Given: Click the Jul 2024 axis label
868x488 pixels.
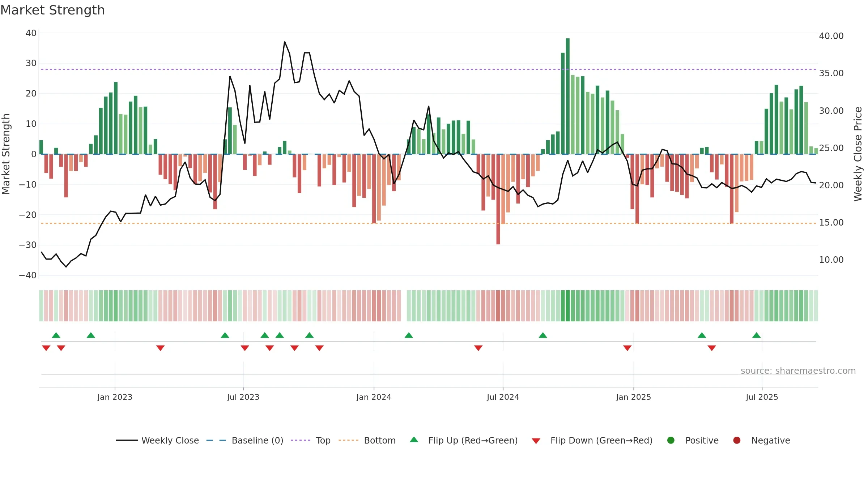Looking at the screenshot, I should pos(503,397).
